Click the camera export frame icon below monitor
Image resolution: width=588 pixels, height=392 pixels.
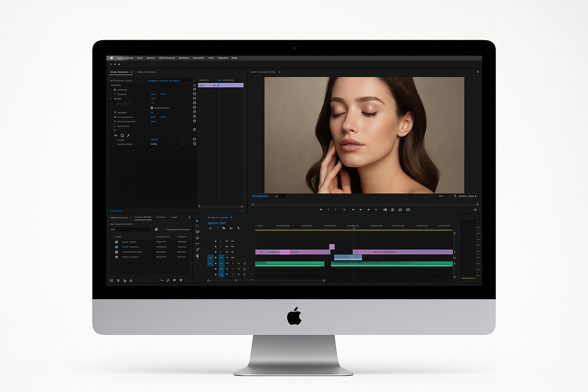click(x=400, y=210)
